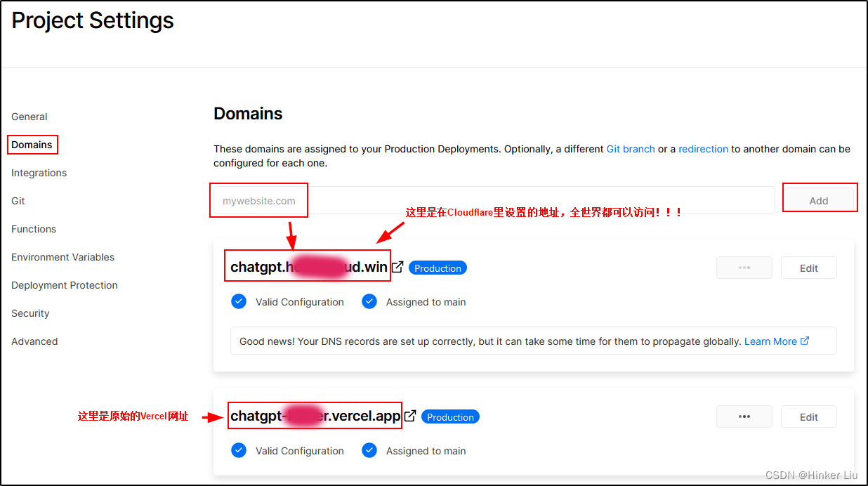Edit the chatgpt .win domain

tap(809, 268)
